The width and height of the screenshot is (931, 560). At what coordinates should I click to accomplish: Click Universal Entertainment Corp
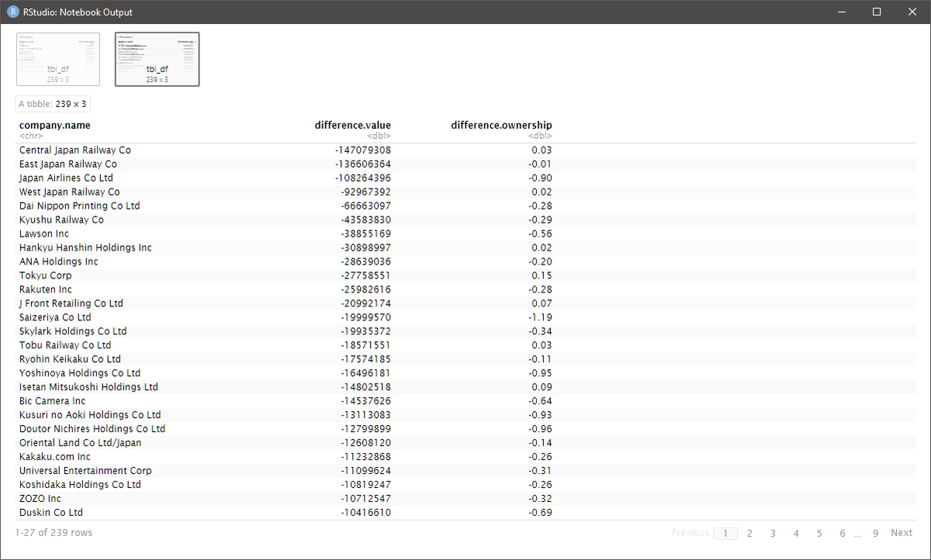coord(85,471)
